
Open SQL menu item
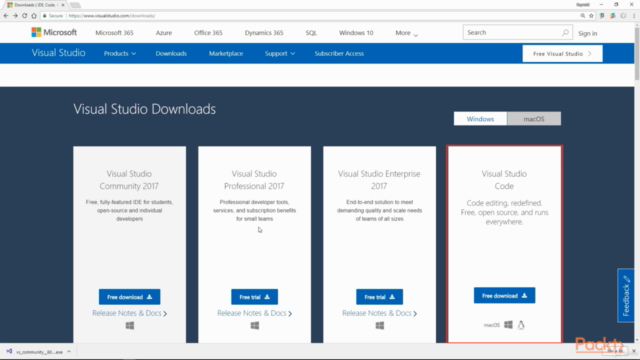(311, 33)
